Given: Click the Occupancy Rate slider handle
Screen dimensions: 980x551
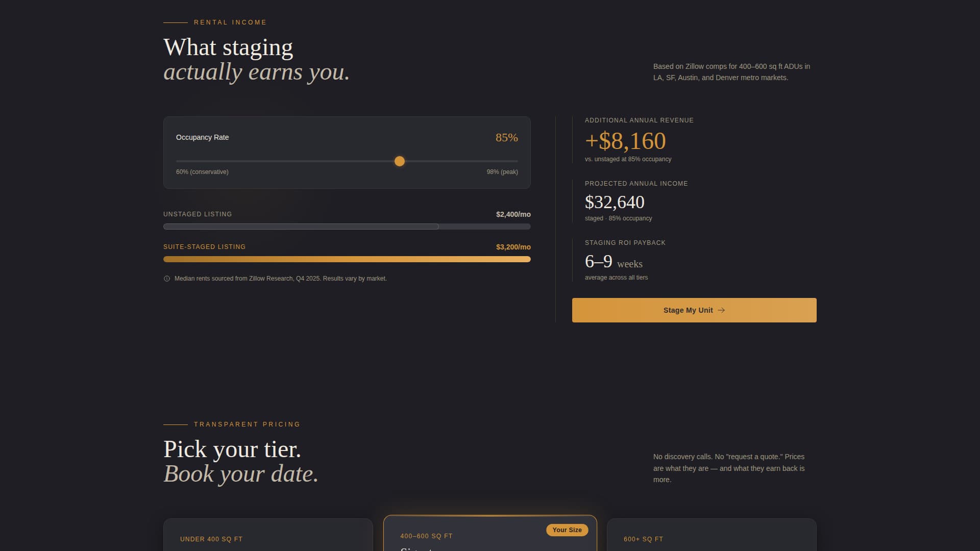Looking at the screenshot, I should pyautogui.click(x=400, y=161).
